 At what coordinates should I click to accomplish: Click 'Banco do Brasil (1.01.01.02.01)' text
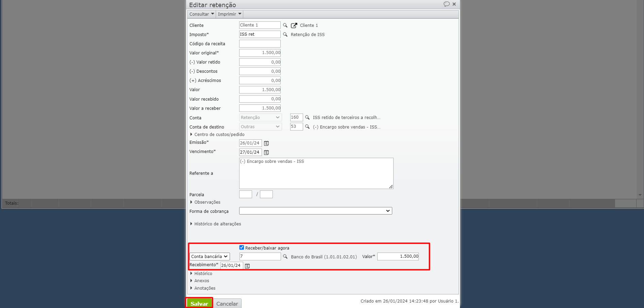(324, 257)
